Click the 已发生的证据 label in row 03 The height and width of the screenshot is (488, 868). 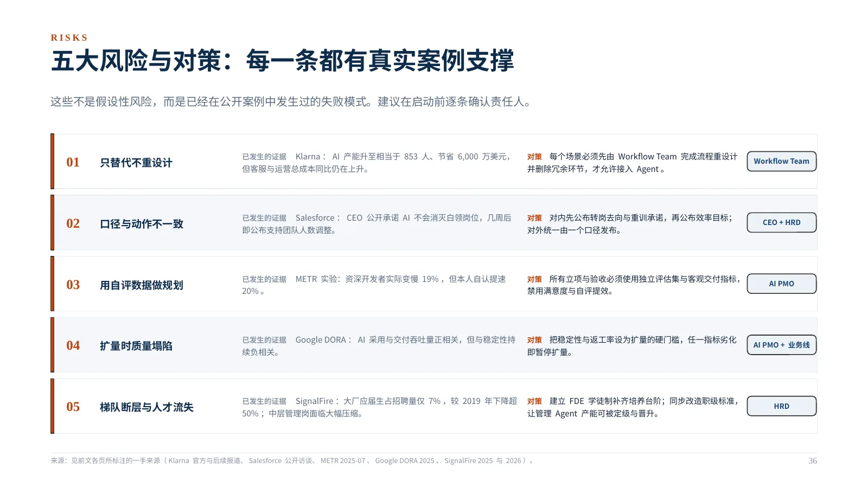(x=264, y=279)
